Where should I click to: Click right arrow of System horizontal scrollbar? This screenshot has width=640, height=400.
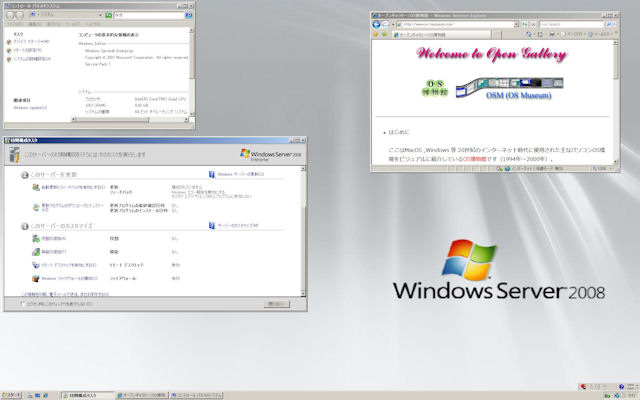186,120
